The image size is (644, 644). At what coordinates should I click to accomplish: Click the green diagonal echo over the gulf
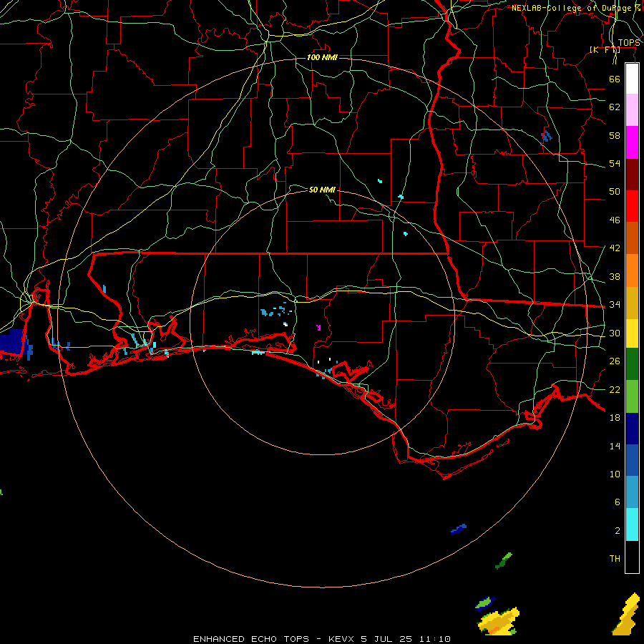[x=504, y=560]
